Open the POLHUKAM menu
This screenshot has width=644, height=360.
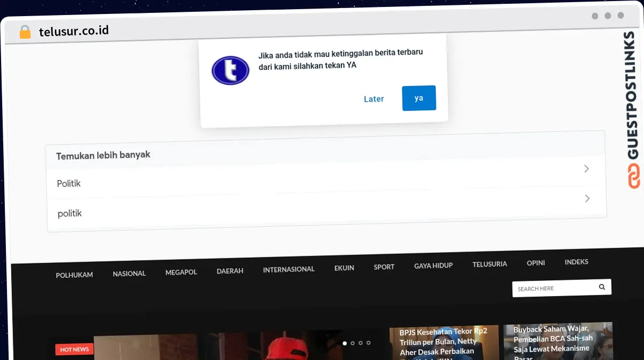pos(75,275)
